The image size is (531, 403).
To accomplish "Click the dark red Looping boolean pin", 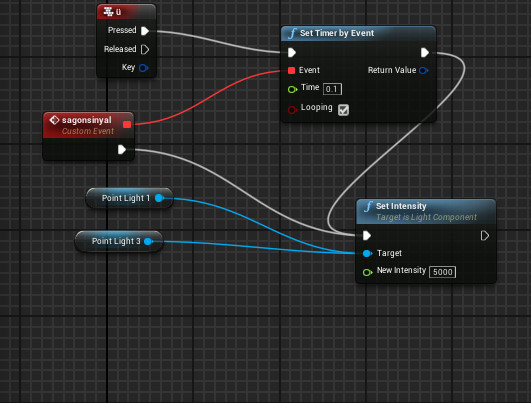I will (x=292, y=110).
